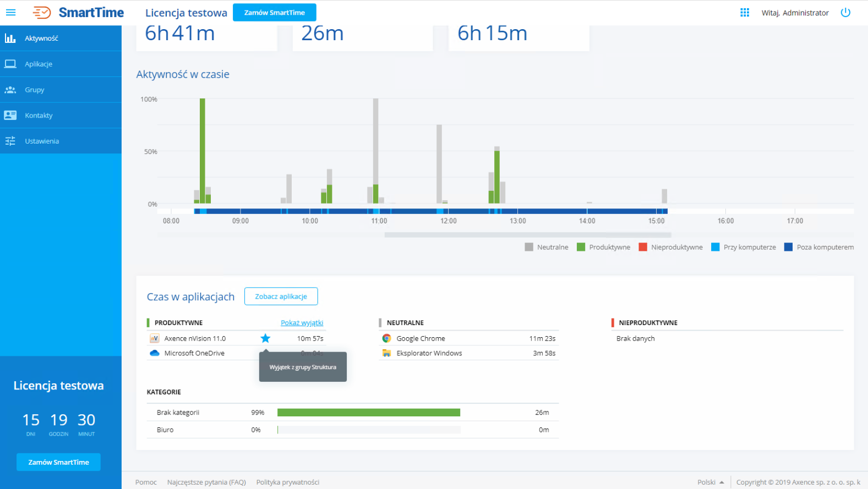Open the Pokaż wyjątki link
This screenshot has width=868, height=489.
click(x=302, y=323)
